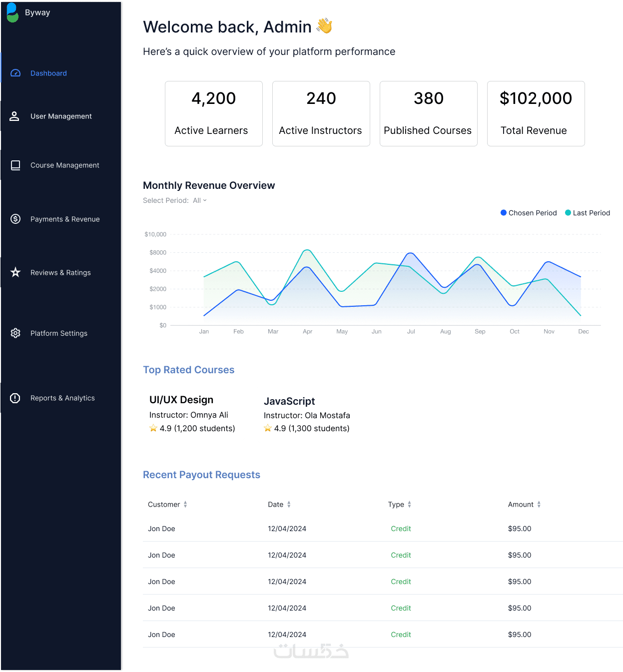623x672 pixels.
Task: Click the Reports & Analytics alert icon
Action: click(x=15, y=398)
